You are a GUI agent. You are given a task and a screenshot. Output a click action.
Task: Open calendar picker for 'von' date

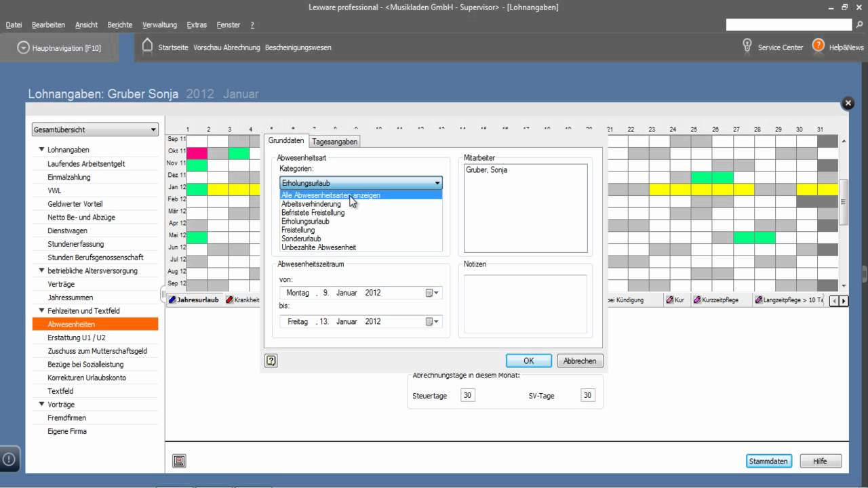[x=432, y=293]
